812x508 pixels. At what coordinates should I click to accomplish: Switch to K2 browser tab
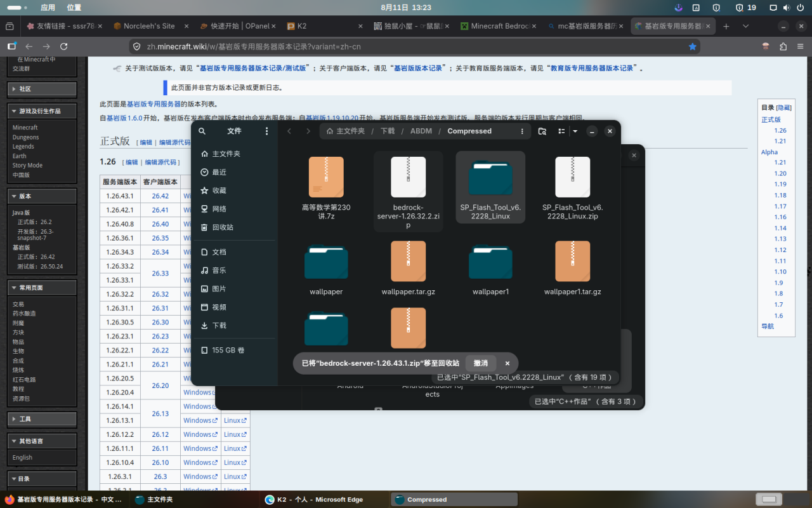point(324,26)
